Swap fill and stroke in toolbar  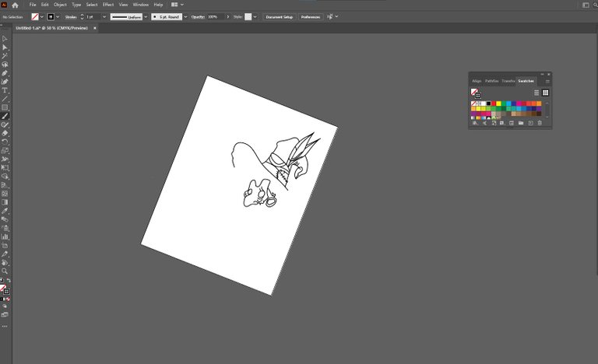(9, 280)
